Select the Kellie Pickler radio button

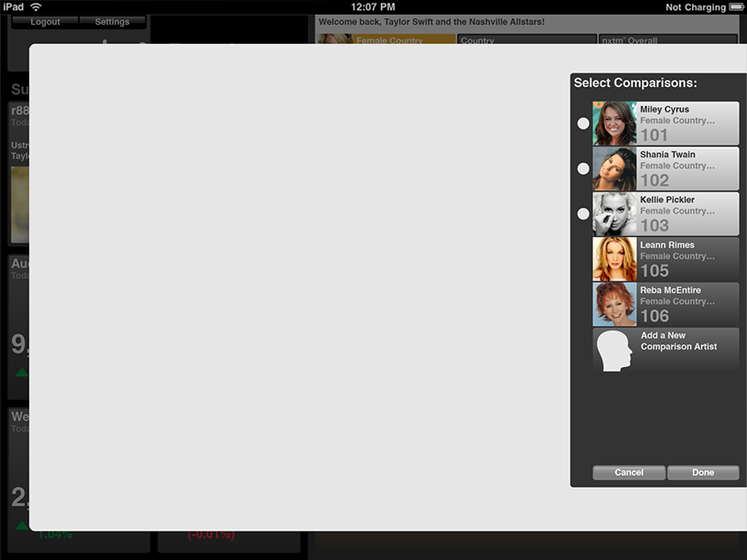coord(583,214)
